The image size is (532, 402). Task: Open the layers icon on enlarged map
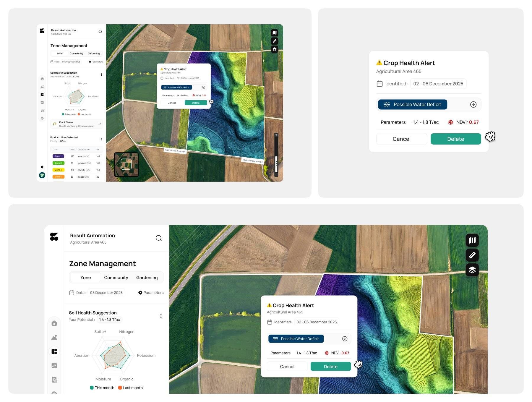pyautogui.click(x=472, y=270)
